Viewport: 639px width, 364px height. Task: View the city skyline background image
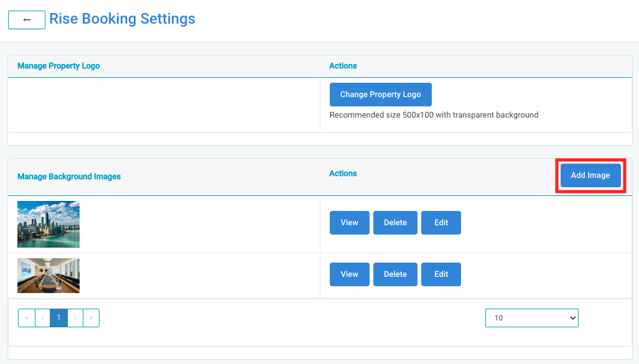click(x=349, y=223)
